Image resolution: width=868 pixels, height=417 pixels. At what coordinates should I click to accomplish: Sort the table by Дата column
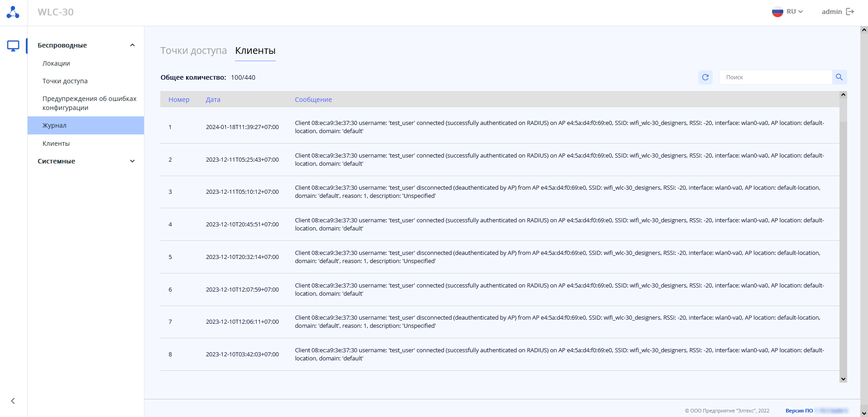(x=213, y=100)
